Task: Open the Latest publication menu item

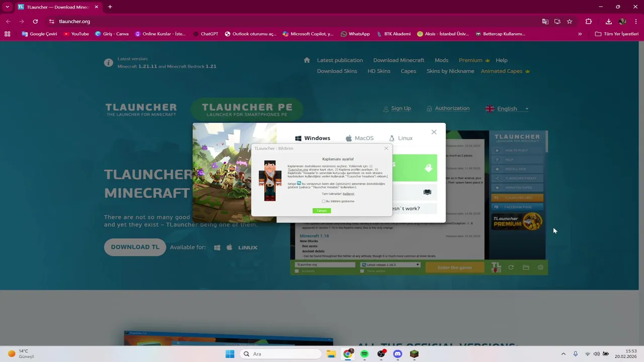Action: [x=340, y=60]
